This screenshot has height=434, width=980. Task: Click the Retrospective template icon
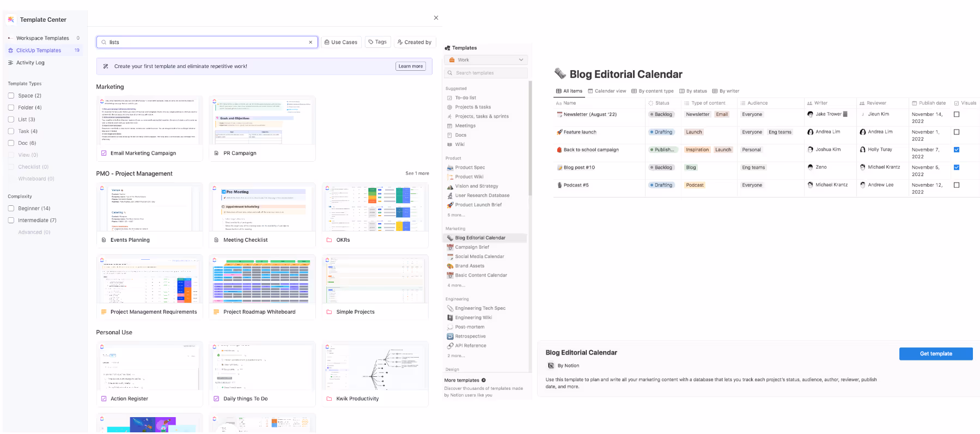(450, 337)
